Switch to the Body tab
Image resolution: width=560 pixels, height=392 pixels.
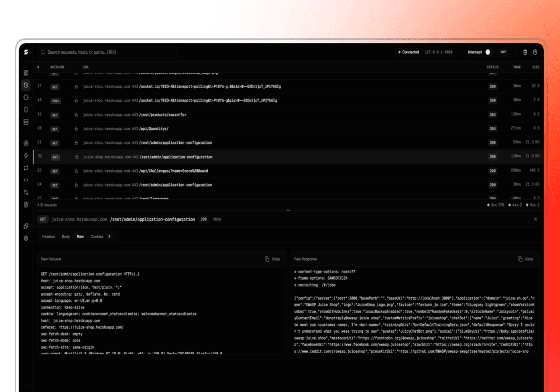(x=66, y=236)
